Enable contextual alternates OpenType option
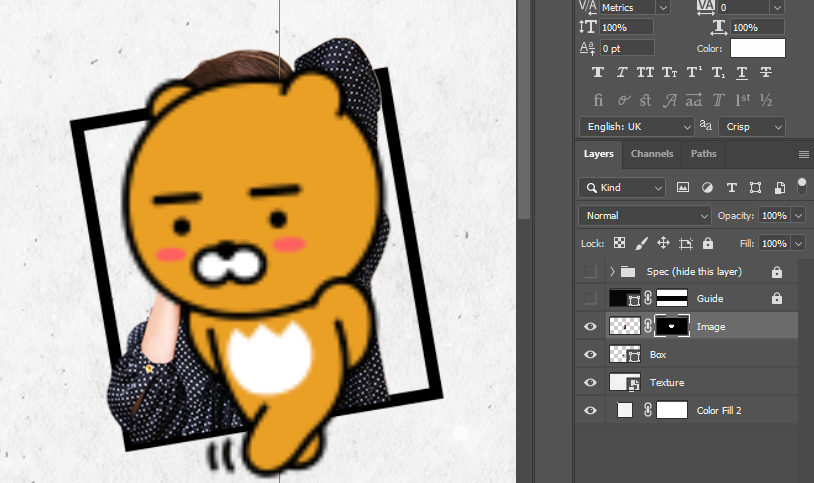 pos(623,100)
